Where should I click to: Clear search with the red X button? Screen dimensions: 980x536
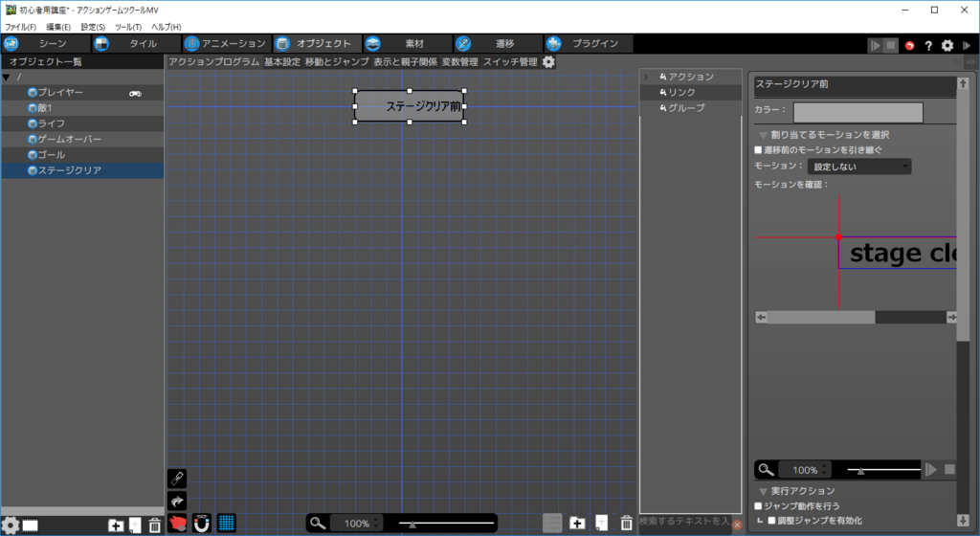[x=738, y=525]
